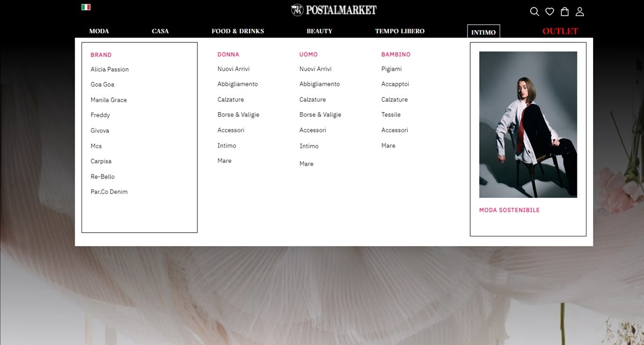Click the DONNA category heading

tap(228, 54)
